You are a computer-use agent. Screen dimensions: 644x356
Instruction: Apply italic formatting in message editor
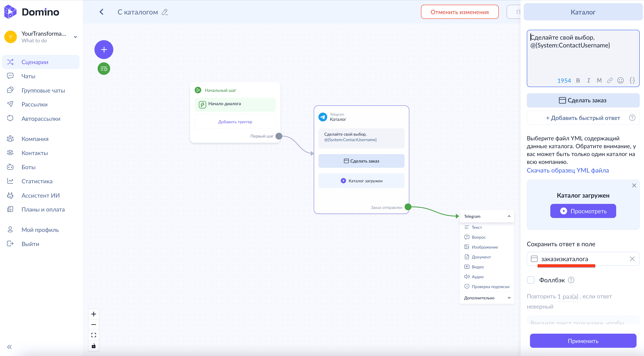point(589,81)
